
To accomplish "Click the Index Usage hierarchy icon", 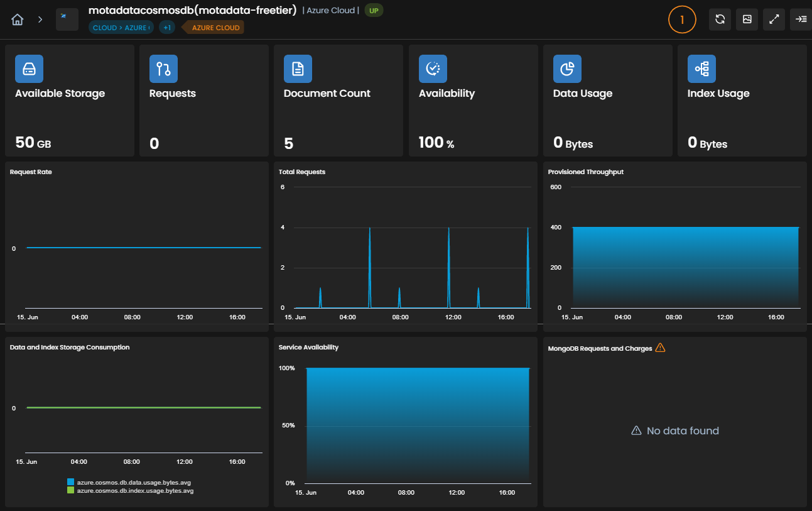I will (701, 69).
